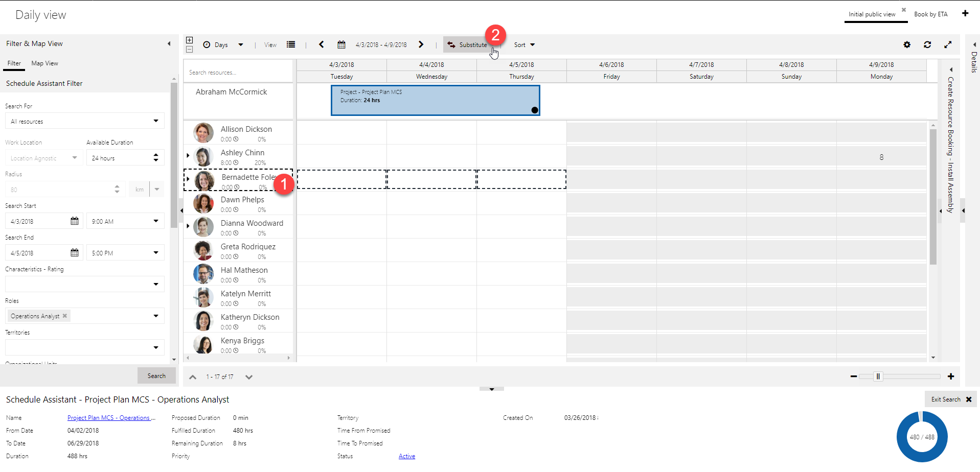Collapse the Filter & Map View panel
980x472 pixels.
pyautogui.click(x=169, y=43)
